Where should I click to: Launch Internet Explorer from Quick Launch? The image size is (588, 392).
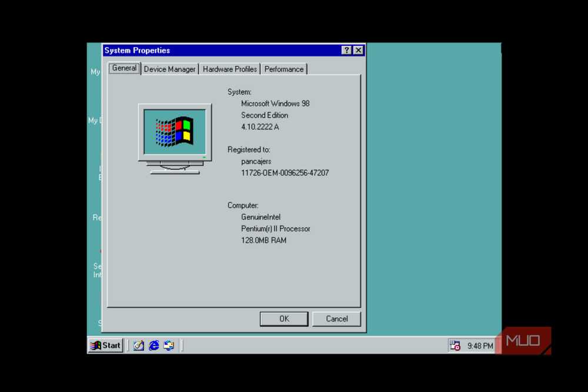pos(153,346)
